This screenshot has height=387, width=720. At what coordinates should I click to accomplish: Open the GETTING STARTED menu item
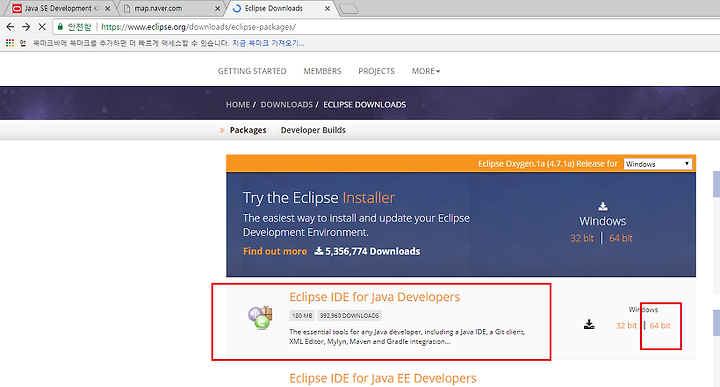coord(252,71)
